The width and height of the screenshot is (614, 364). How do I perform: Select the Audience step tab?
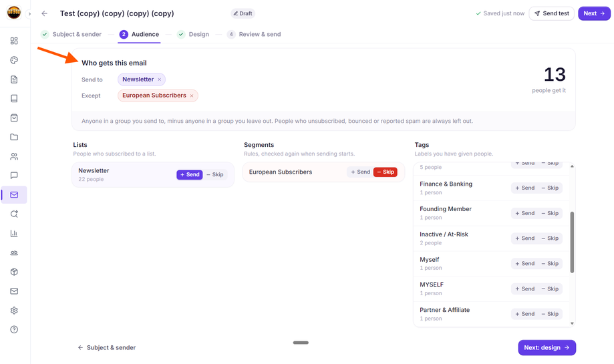click(140, 35)
